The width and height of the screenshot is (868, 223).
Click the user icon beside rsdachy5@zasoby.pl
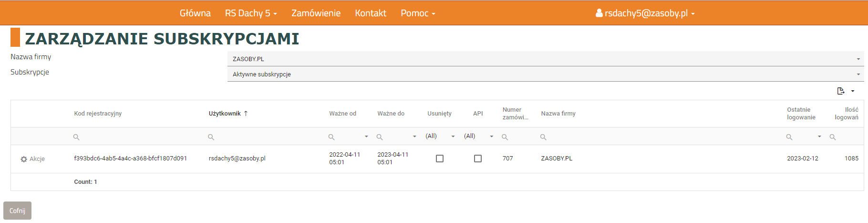tap(599, 13)
